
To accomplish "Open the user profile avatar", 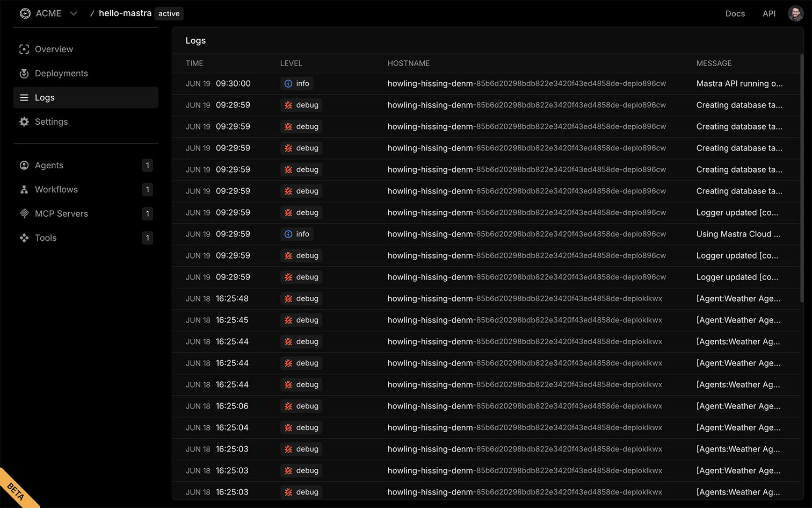I will (x=795, y=13).
